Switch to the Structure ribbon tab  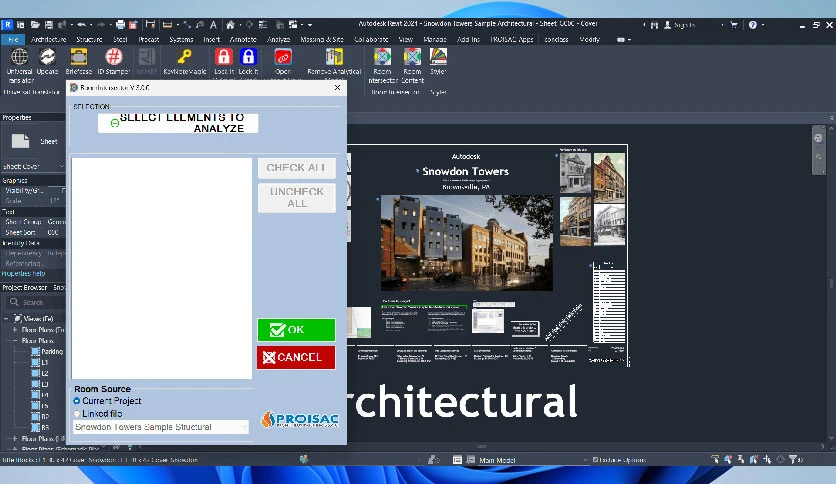(x=89, y=39)
